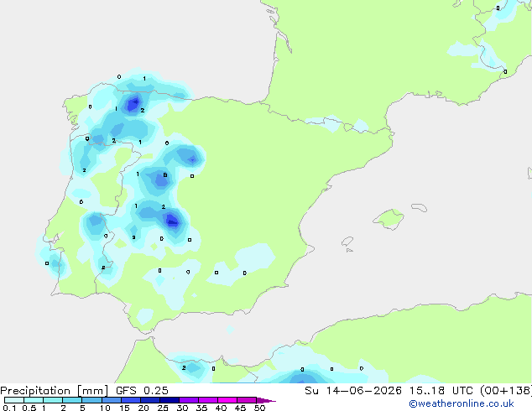The image size is (532, 411).
Task: Click the 5–10 mm legend swatch
Action: (91, 400)
